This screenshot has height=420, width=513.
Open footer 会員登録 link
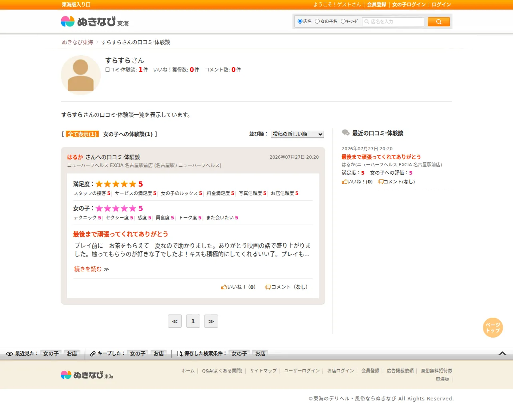pos(370,371)
